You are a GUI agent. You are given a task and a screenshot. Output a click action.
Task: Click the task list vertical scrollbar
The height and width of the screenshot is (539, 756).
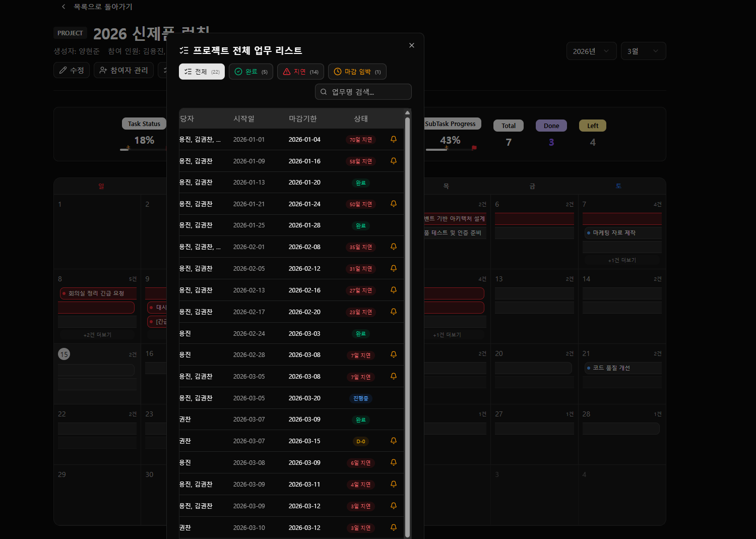(x=407, y=323)
